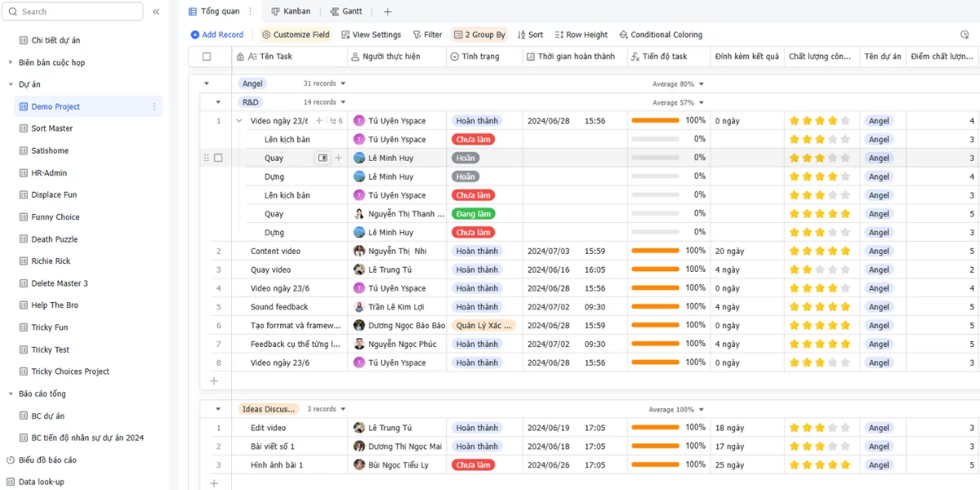Viewport: 980px width, 490px height.
Task: Open Conditional Coloring
Action: [x=661, y=35]
